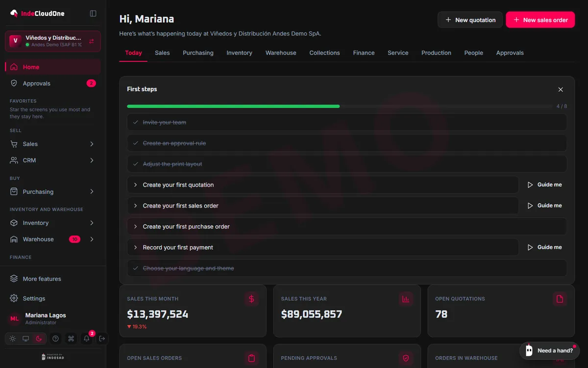Viewport: 588px width, 368px height.
Task: Click the clipboard icon on Open Sales Orders
Action: 251,358
